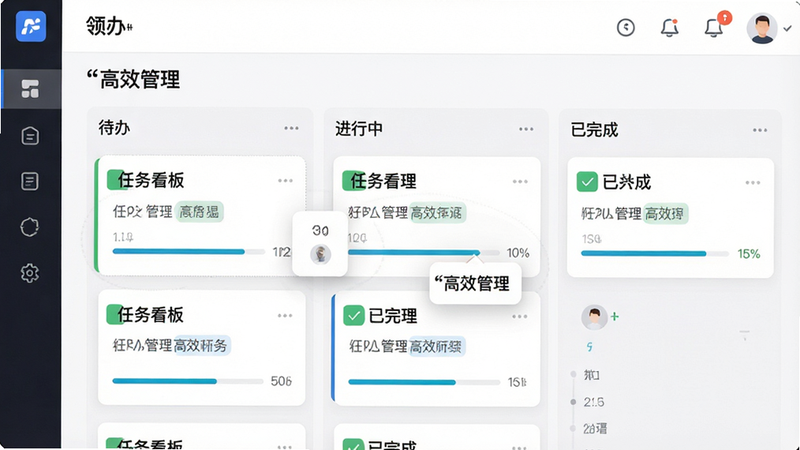
Task: Click the 10% percentage value
Action: click(x=518, y=253)
